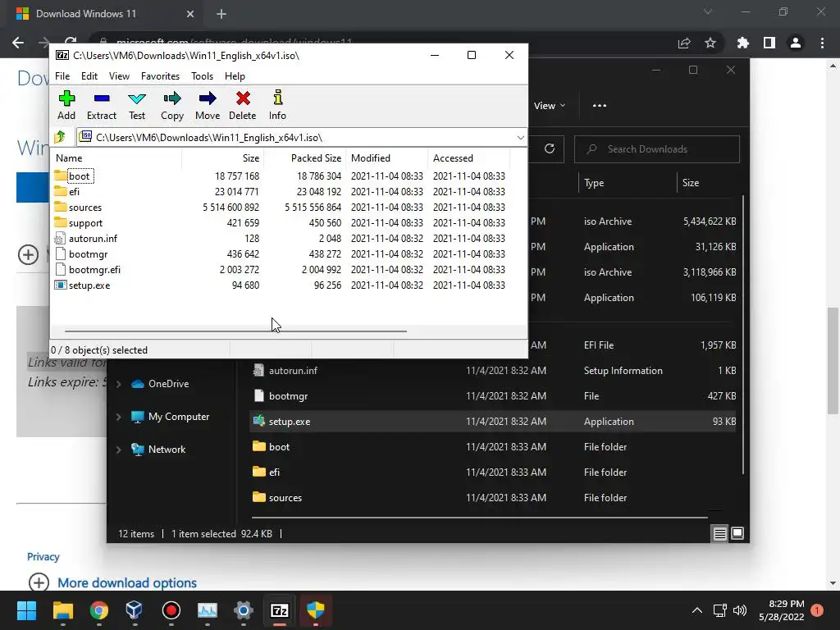
Task: Click the Move toolbar icon in 7-Zip
Action: click(208, 105)
